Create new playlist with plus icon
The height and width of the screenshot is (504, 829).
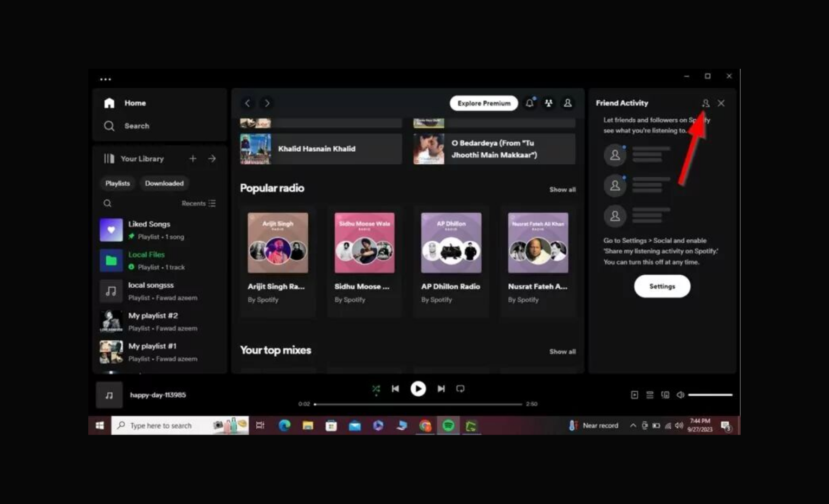(x=193, y=158)
